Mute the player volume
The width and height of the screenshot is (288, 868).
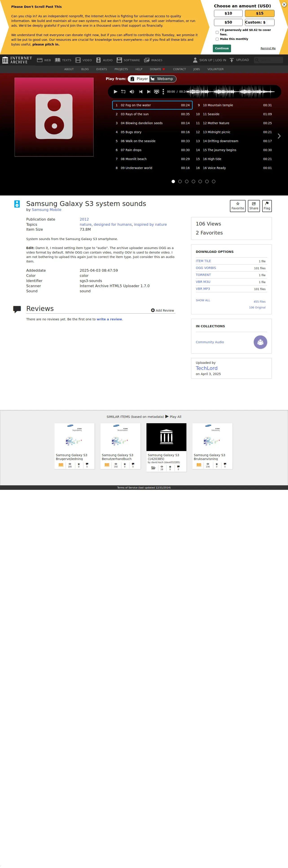132,92
